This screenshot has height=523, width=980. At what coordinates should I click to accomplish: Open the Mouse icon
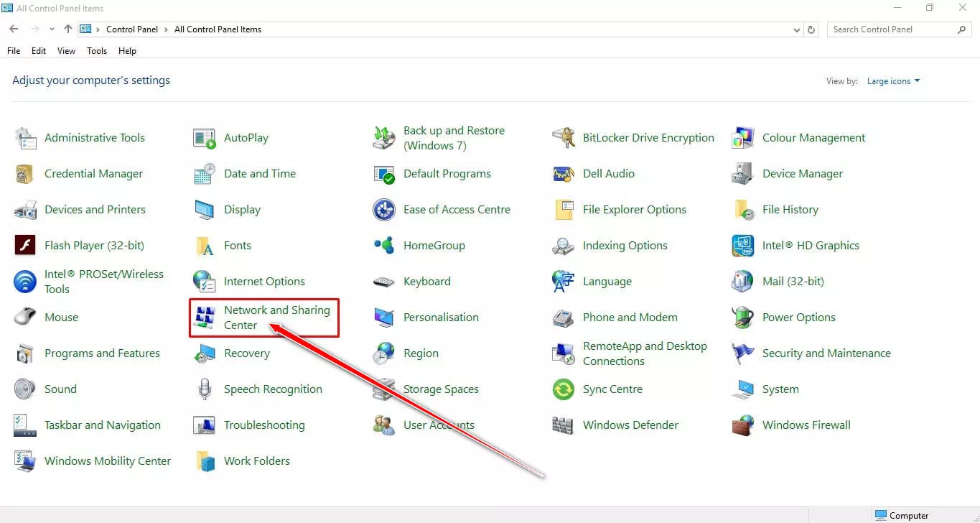(25, 318)
